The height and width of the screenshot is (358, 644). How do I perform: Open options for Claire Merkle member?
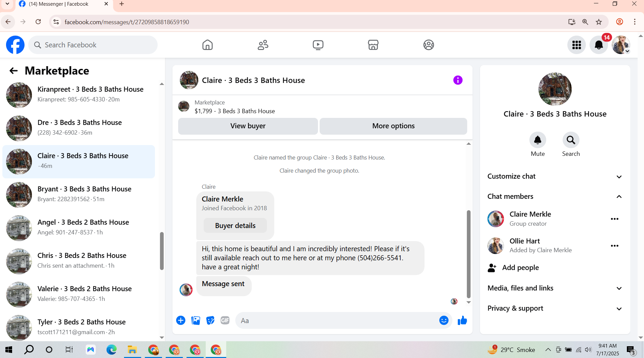(x=614, y=219)
